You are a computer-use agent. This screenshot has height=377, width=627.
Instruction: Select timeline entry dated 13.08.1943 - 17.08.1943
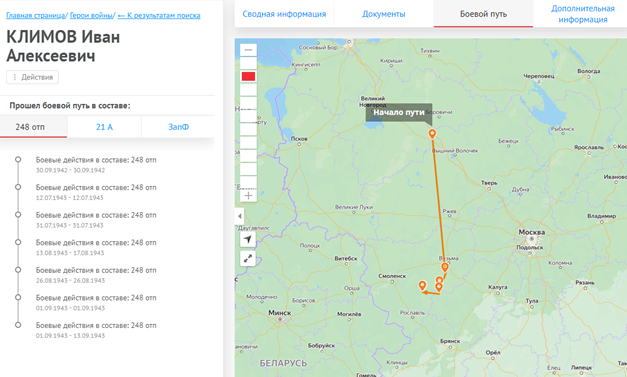[x=96, y=247]
